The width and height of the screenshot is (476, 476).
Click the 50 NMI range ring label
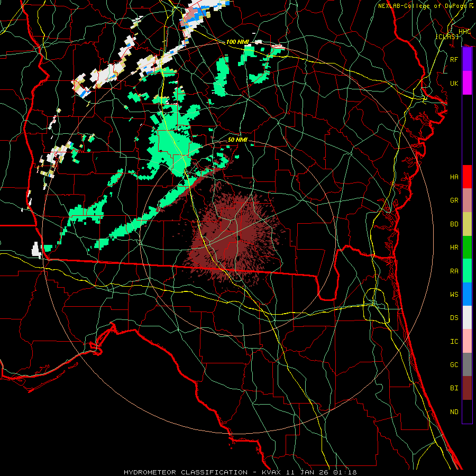pyautogui.click(x=237, y=140)
